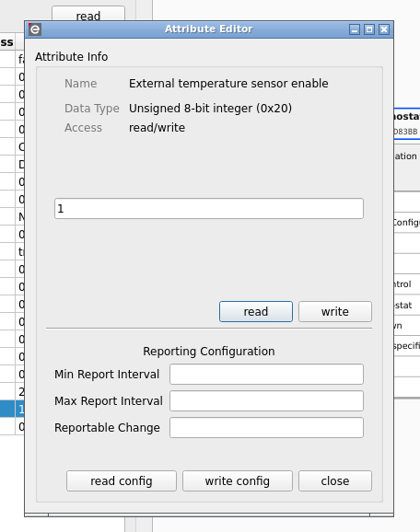The image size is (420, 532).
Task: Click the read button in Attribute Editor
Action: click(x=256, y=311)
